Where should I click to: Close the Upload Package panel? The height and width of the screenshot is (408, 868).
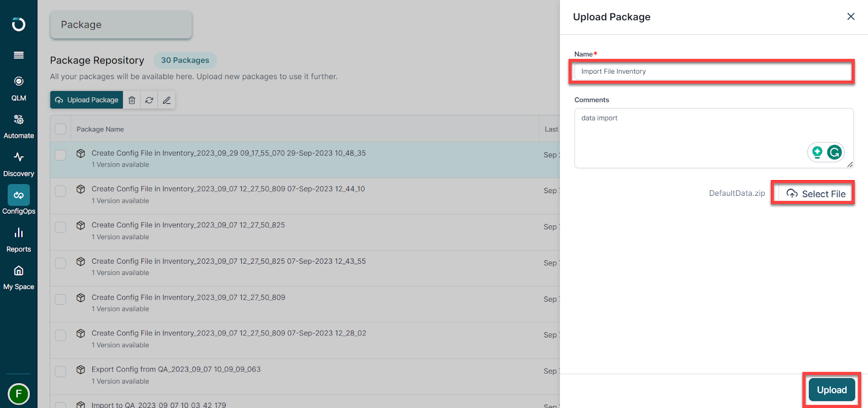(851, 16)
